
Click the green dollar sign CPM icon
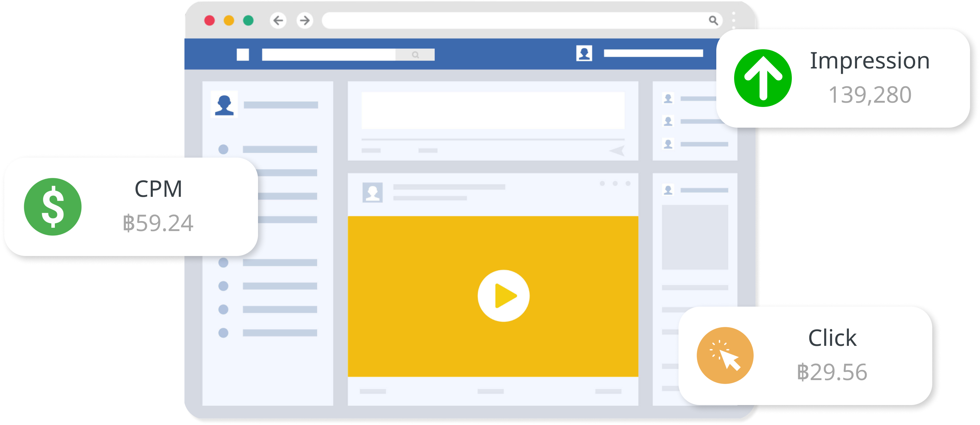coord(53,206)
